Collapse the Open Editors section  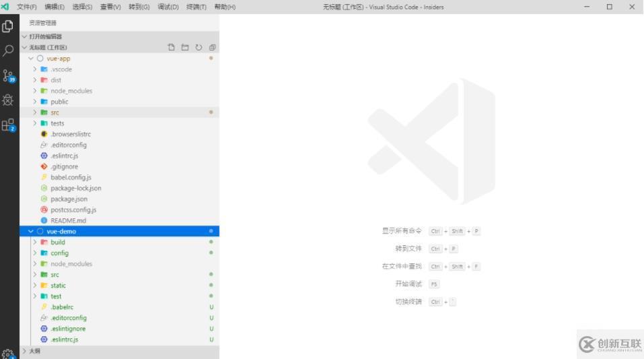[24, 36]
